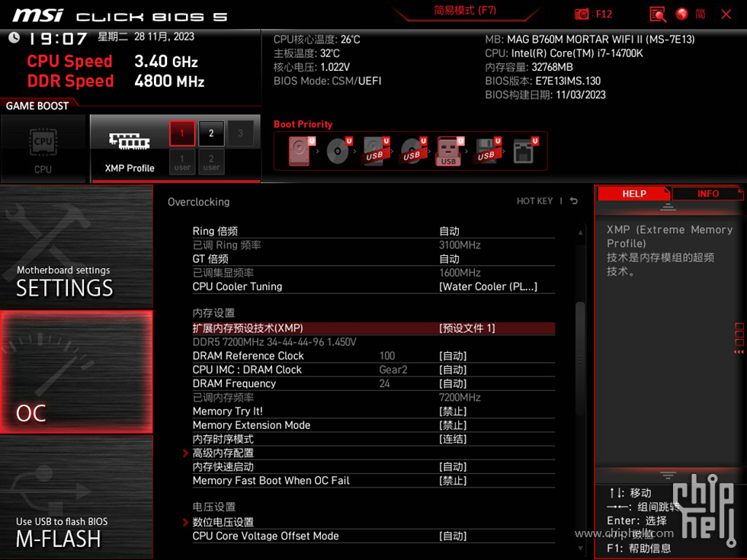Select the USB optical disc boot device icon

pyautogui.click(x=412, y=152)
